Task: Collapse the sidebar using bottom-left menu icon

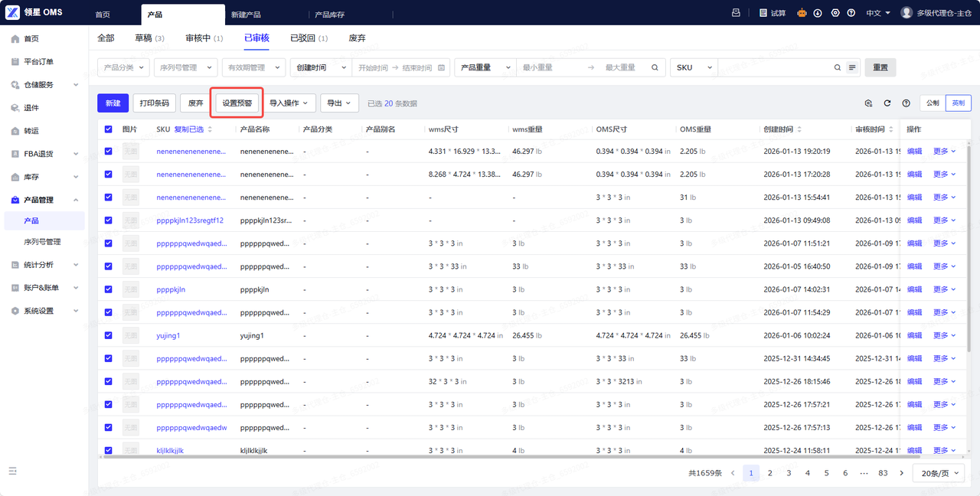Action: [13, 471]
